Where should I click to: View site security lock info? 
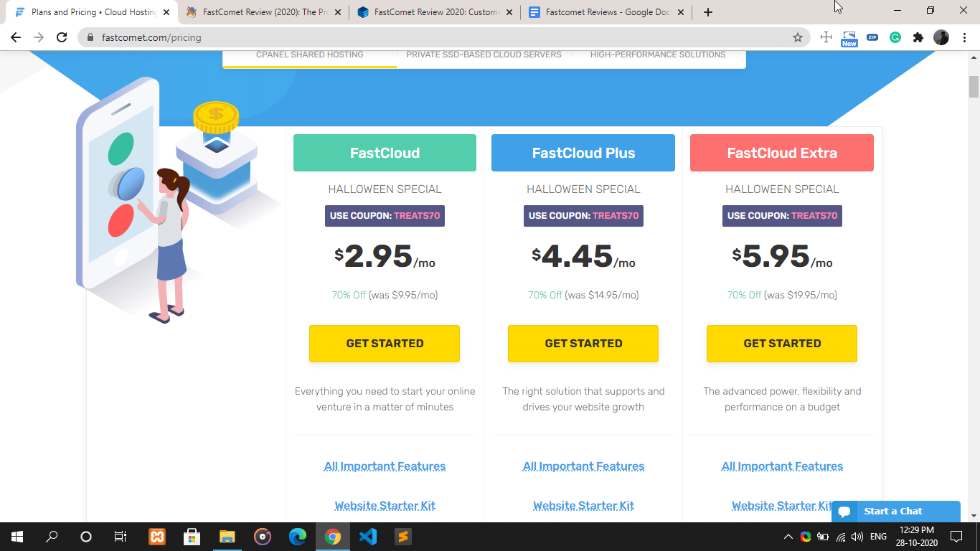tap(90, 37)
